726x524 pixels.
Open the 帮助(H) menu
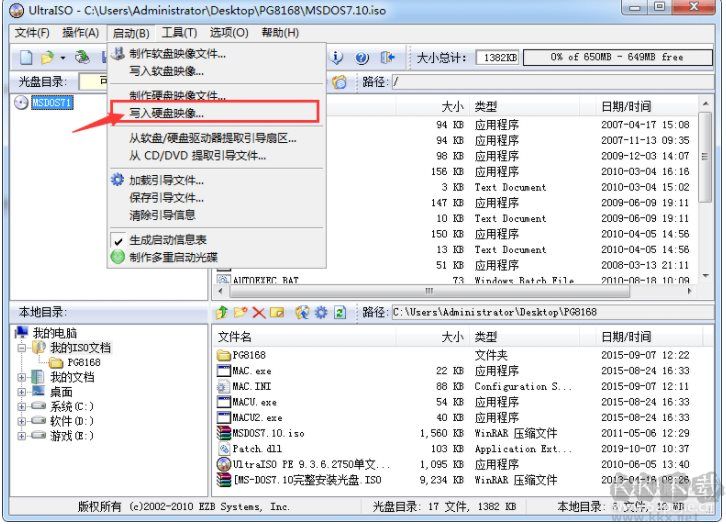coord(280,33)
